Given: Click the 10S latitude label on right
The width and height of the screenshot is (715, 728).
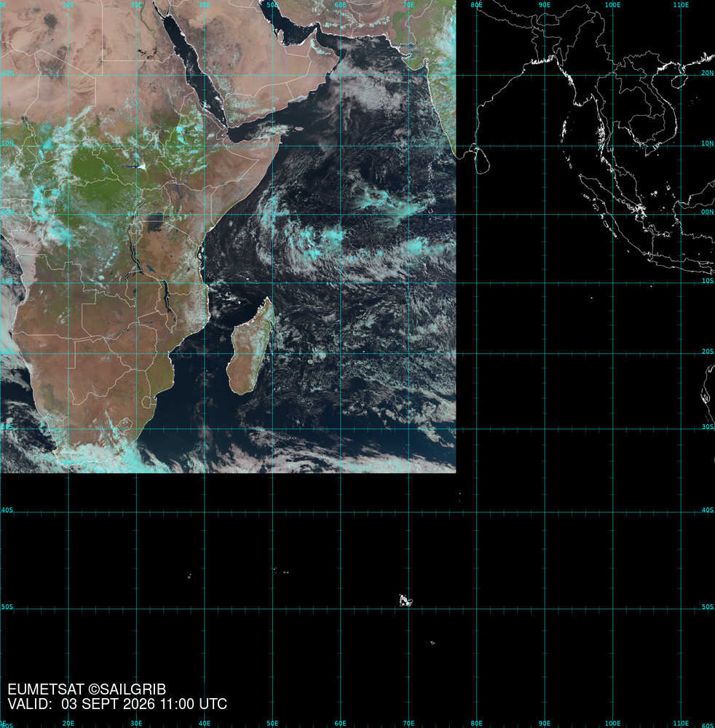Looking at the screenshot, I should coord(707,281).
